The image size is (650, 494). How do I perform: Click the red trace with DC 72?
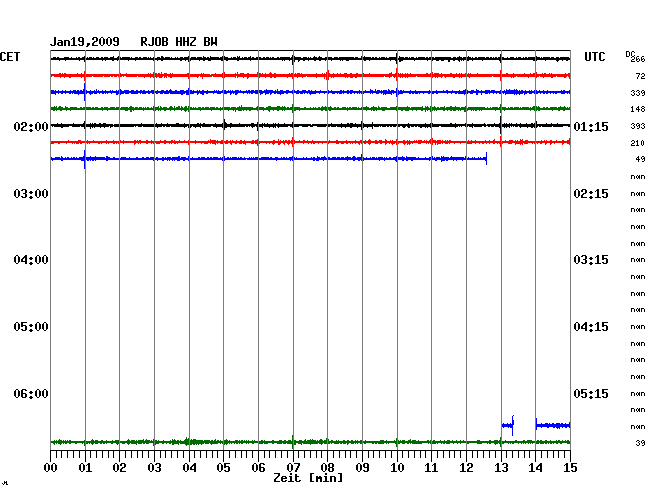(x=310, y=75)
